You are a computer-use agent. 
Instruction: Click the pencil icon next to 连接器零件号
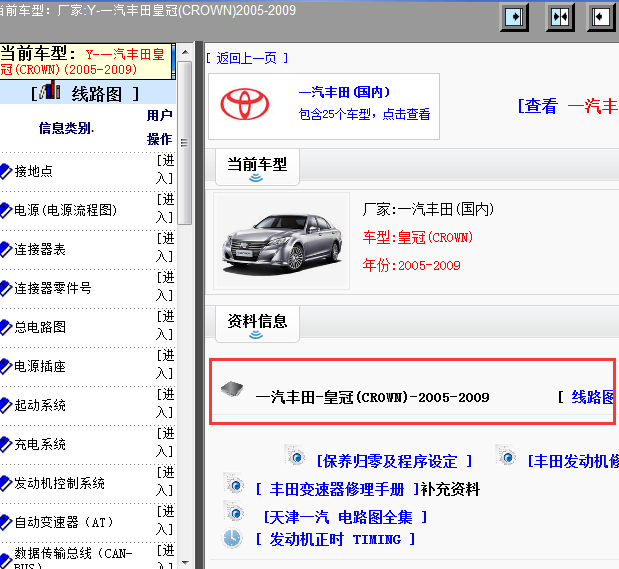pyautogui.click(x=6, y=288)
